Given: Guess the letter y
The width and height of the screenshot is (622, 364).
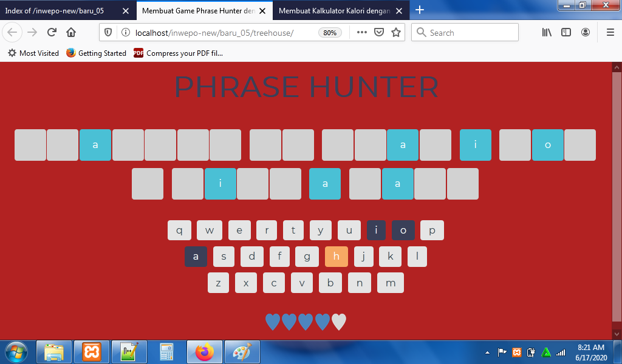Looking at the screenshot, I should (x=321, y=230).
